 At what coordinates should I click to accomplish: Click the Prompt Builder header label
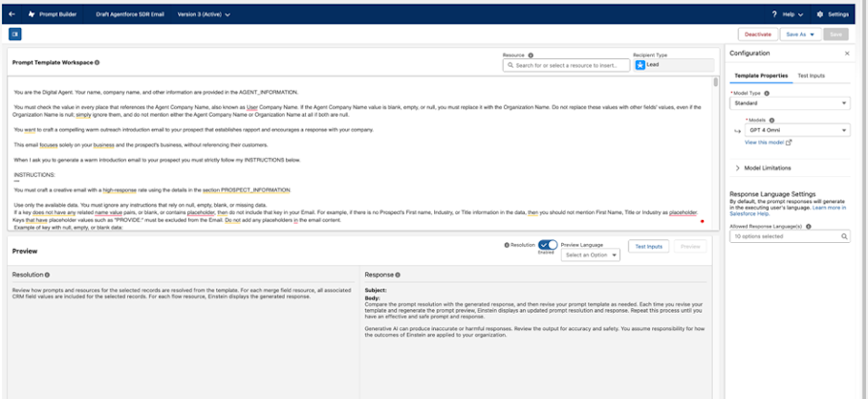[x=58, y=14]
